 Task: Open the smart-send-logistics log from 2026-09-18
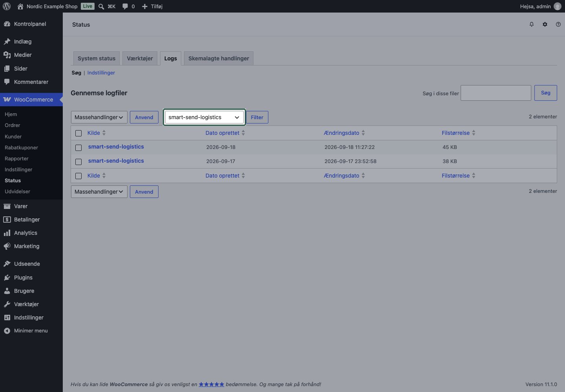coord(116,147)
